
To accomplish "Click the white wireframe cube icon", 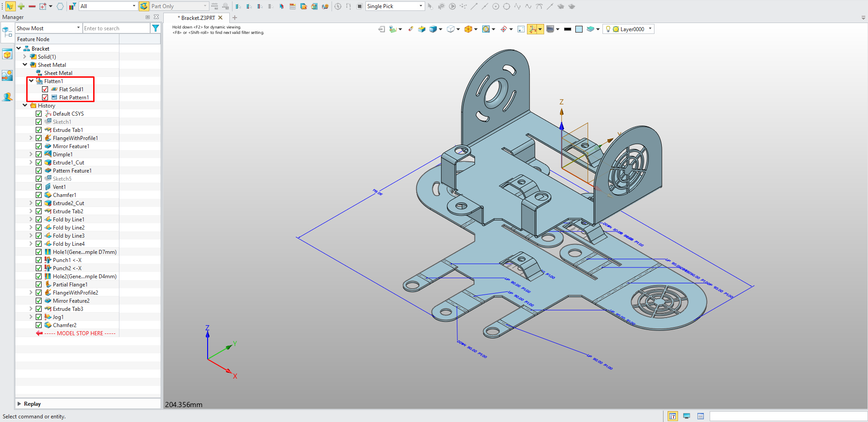I will (451, 29).
